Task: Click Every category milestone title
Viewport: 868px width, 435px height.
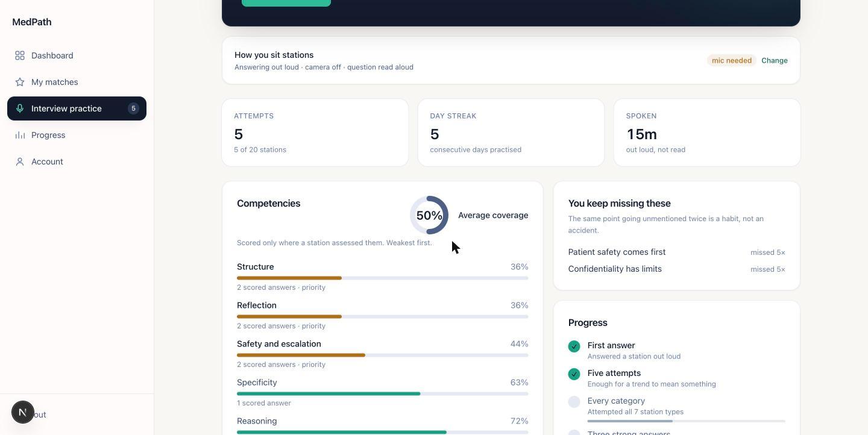Action: click(x=616, y=401)
